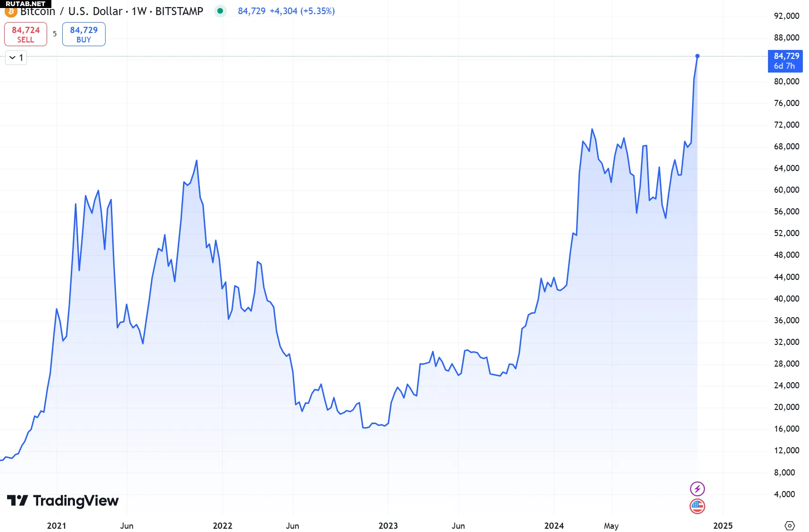Click the 2021 label on time axis
The height and width of the screenshot is (532, 809).
click(x=57, y=525)
